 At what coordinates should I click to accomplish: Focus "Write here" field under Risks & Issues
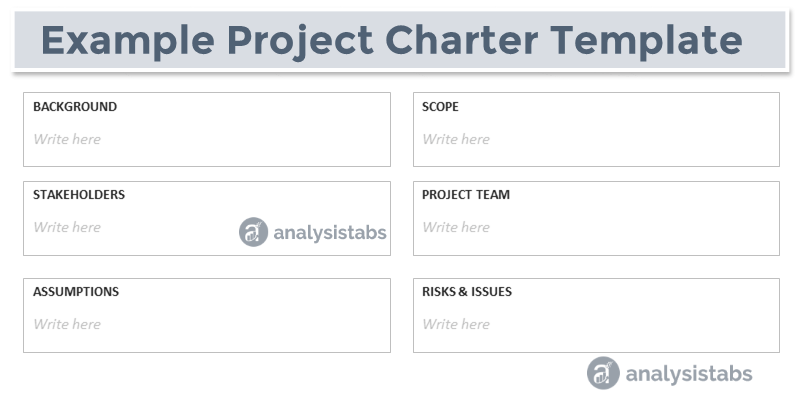tap(456, 324)
